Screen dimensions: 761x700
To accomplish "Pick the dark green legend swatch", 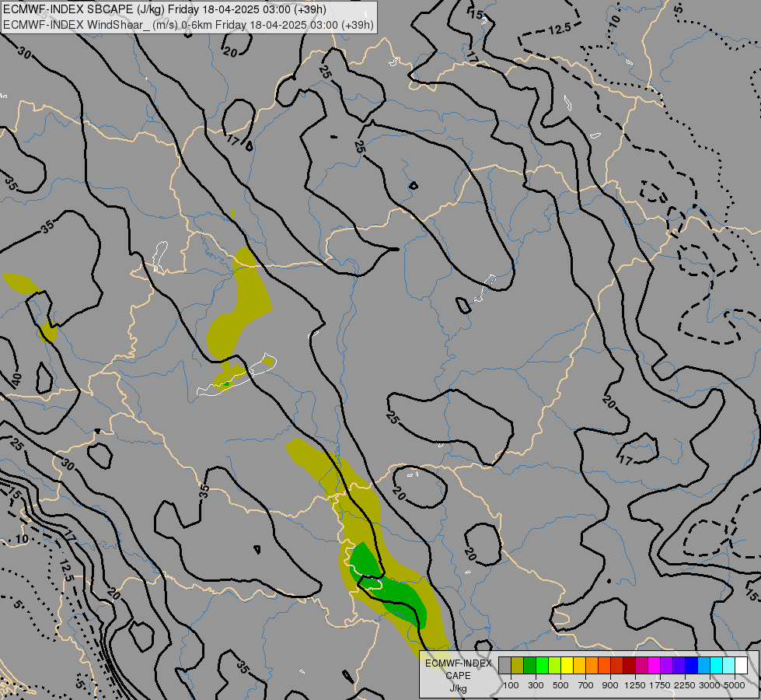I will click(529, 666).
